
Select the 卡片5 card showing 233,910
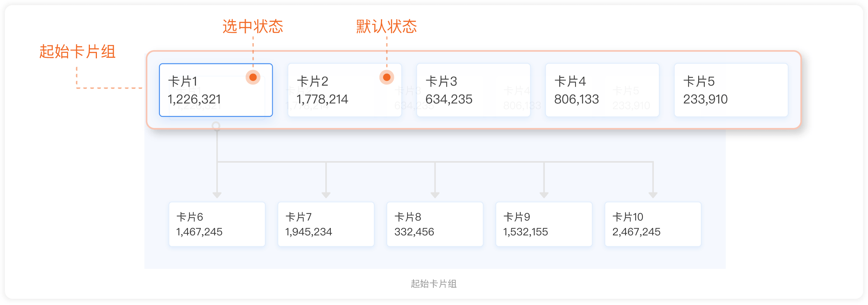731,90
